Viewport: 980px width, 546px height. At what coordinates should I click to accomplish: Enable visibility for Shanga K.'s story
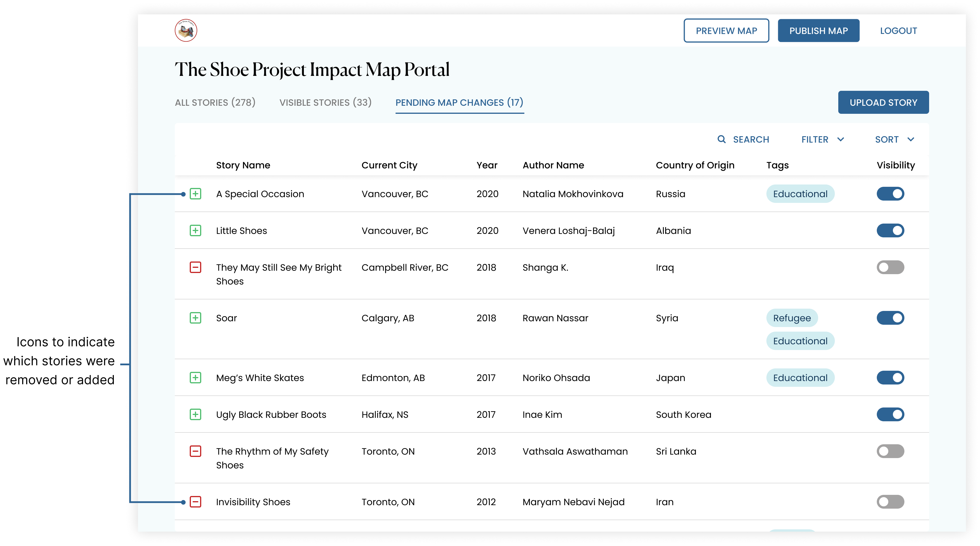click(890, 267)
